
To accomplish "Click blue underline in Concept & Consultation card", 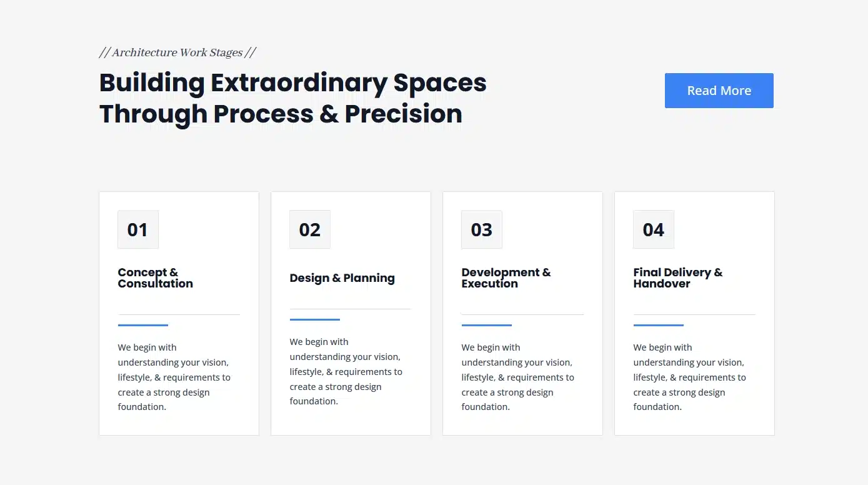I will click(143, 325).
